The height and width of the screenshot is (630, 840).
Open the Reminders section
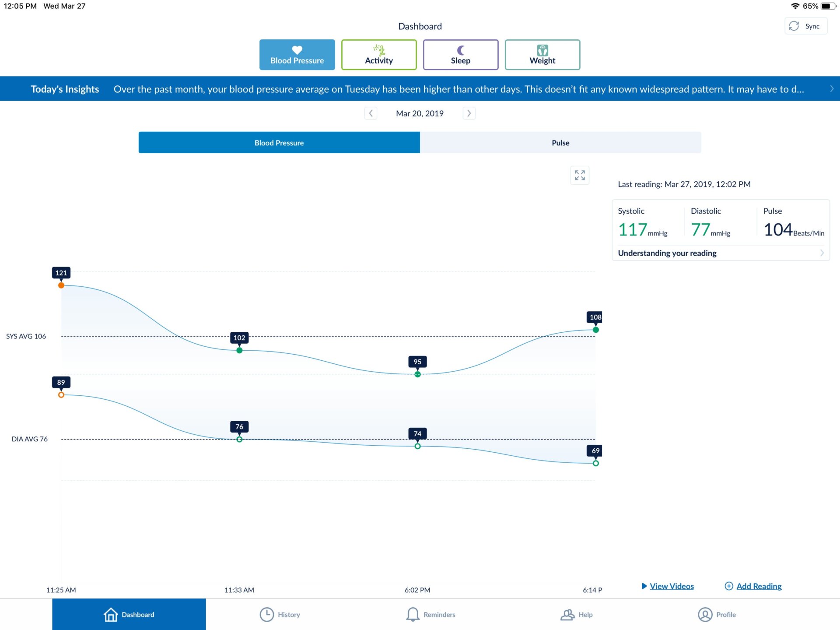tap(430, 614)
